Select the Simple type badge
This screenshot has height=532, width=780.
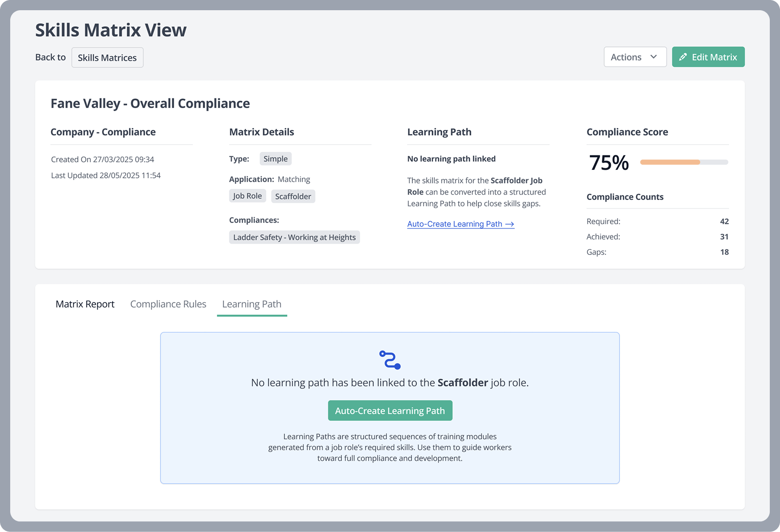(275, 158)
